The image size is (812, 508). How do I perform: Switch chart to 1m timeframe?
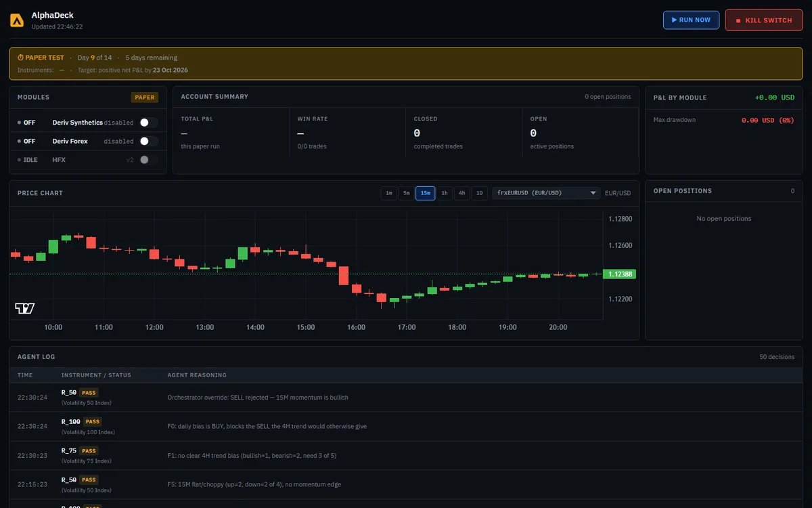(x=388, y=193)
